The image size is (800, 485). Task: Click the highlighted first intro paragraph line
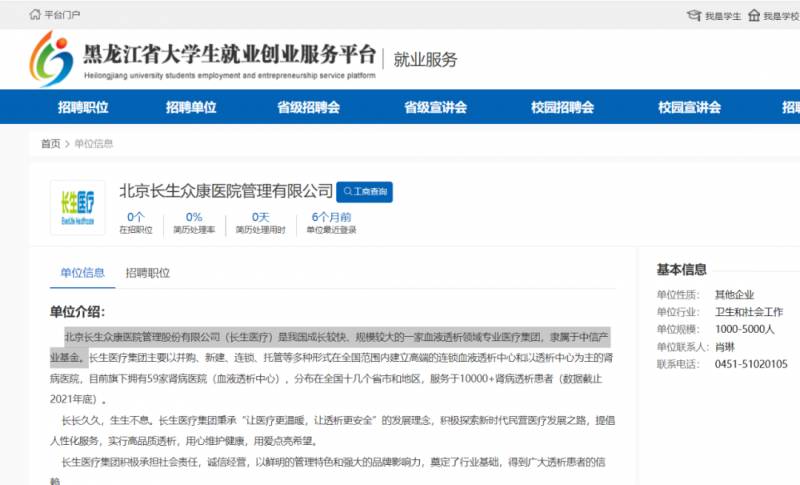coord(336,337)
